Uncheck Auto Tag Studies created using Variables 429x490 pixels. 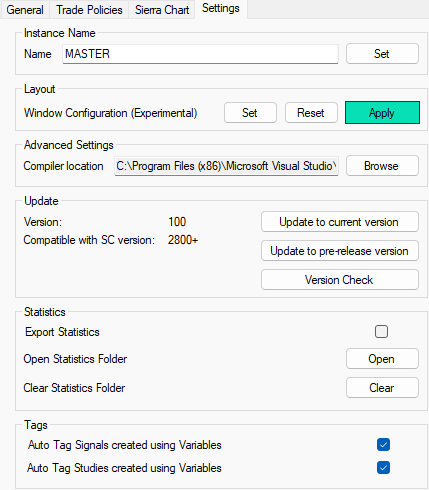pyautogui.click(x=383, y=468)
